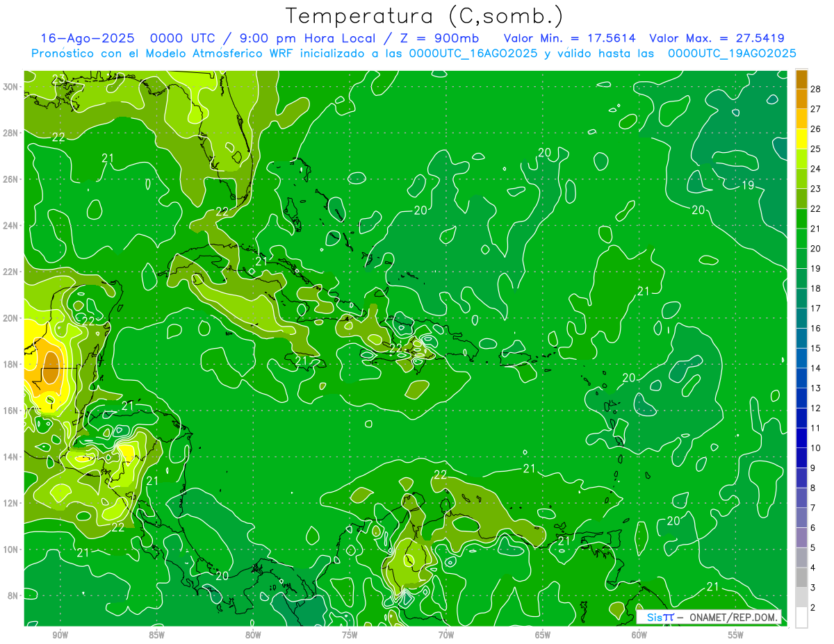Click the "10" label on the color legend

(815, 448)
